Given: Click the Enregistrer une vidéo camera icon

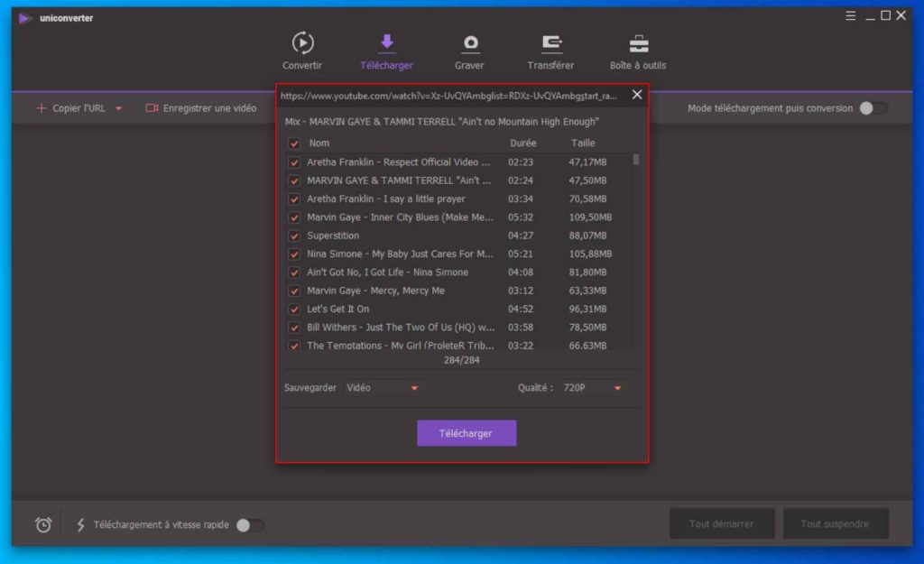Looking at the screenshot, I should point(152,108).
